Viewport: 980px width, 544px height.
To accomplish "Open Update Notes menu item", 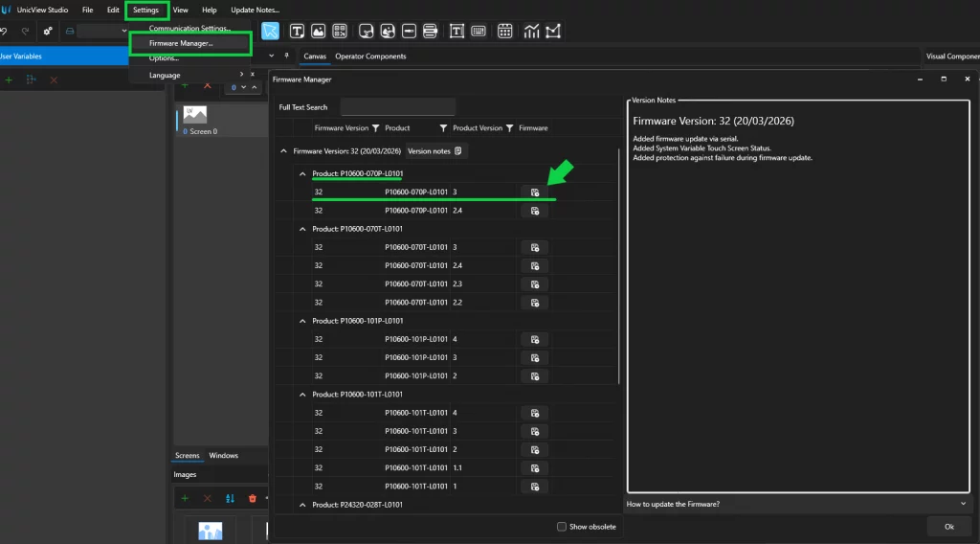I will [255, 10].
